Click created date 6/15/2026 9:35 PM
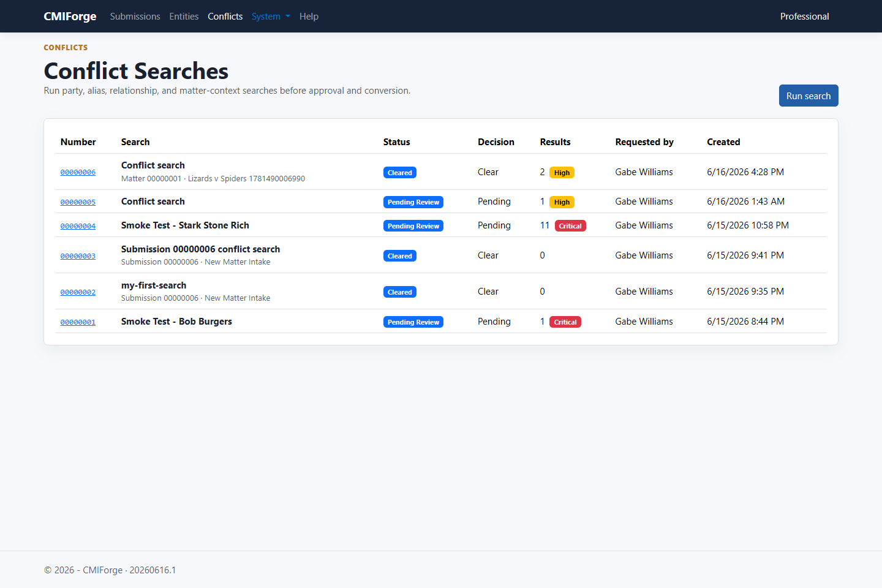This screenshot has width=882, height=588. tap(745, 292)
